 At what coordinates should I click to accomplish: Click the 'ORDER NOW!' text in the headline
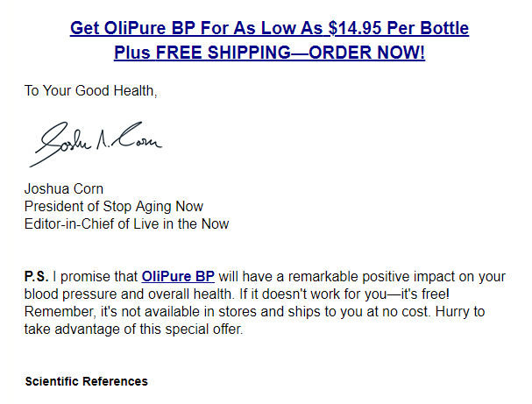[x=366, y=53]
